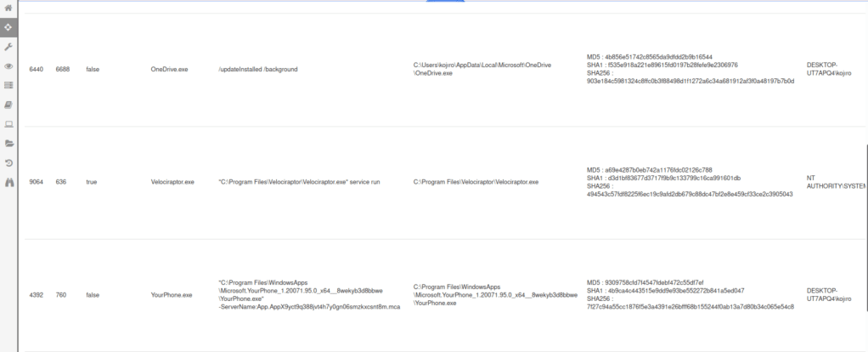Open Virtual Filesystem folder icon
Viewport: 868px width, 352px height.
pyautogui.click(x=8, y=144)
